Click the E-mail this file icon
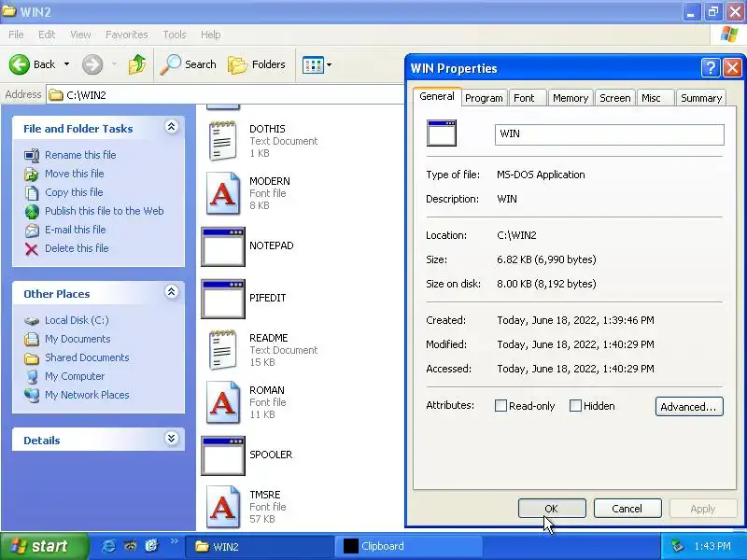Viewport: 747px width, 560px height. pyautogui.click(x=32, y=230)
